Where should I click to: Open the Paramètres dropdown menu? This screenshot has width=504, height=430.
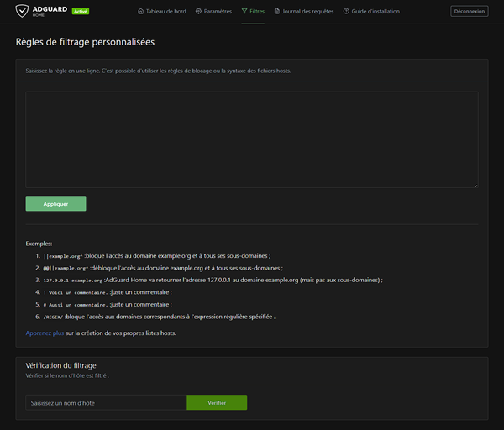[218, 12]
